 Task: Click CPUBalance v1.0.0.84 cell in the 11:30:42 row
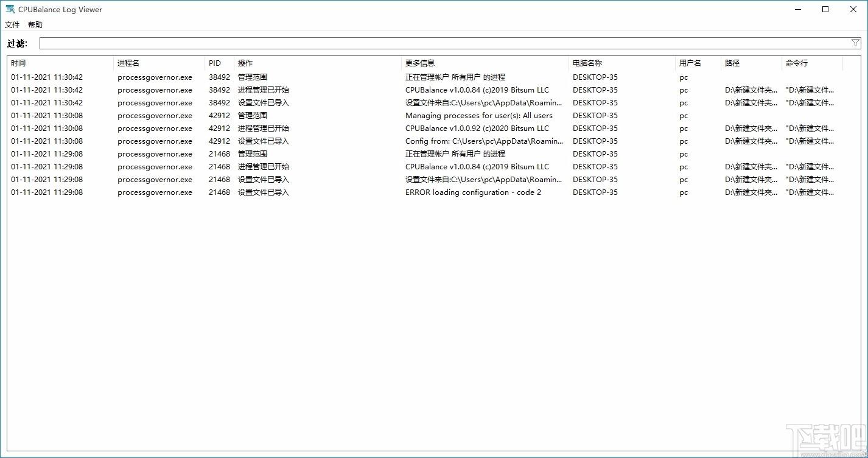click(477, 90)
